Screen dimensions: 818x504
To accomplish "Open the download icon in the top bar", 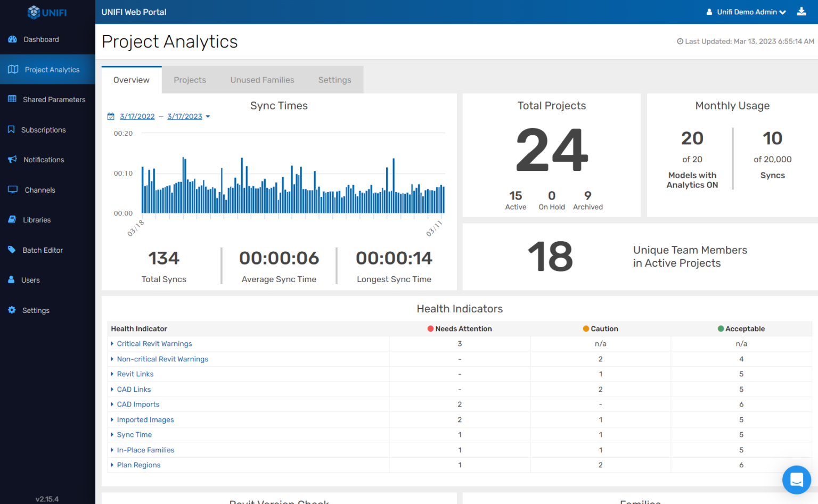I will (801, 11).
